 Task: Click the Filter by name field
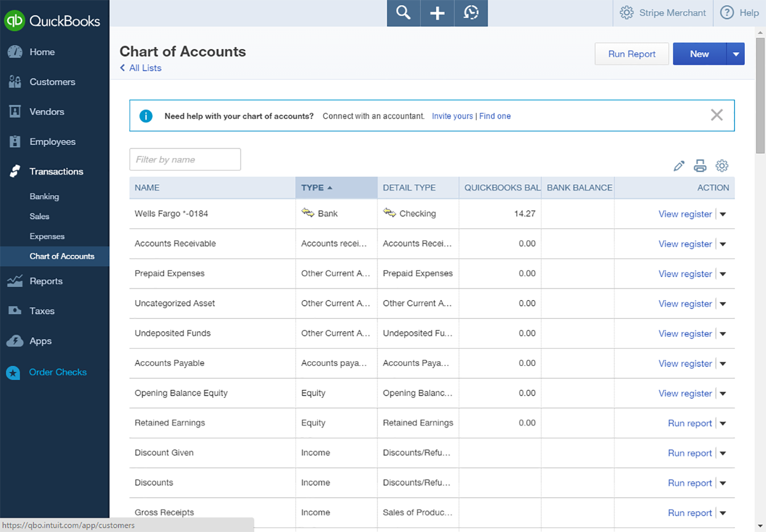(x=185, y=160)
